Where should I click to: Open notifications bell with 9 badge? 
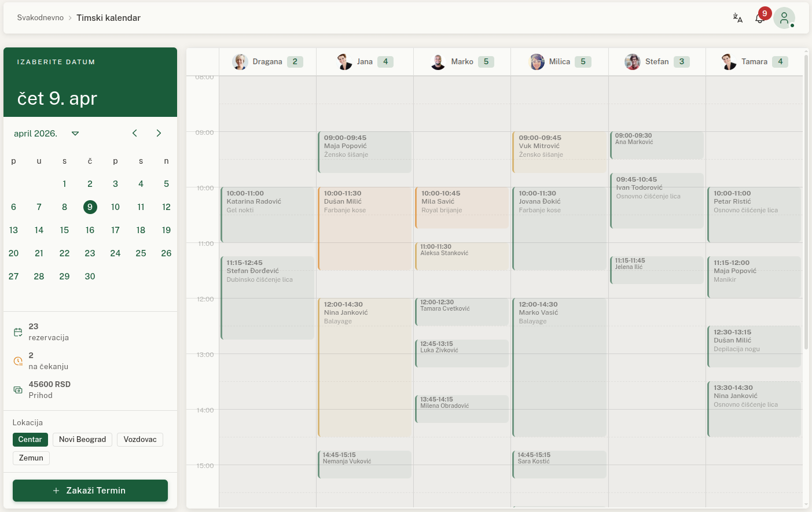pos(760,19)
